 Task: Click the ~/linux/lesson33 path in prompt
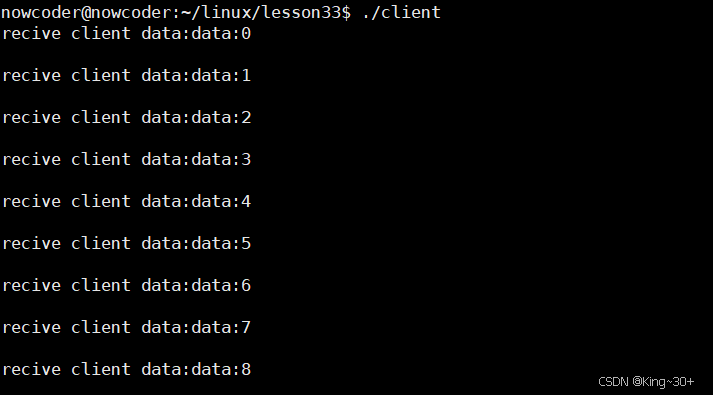tap(261, 12)
